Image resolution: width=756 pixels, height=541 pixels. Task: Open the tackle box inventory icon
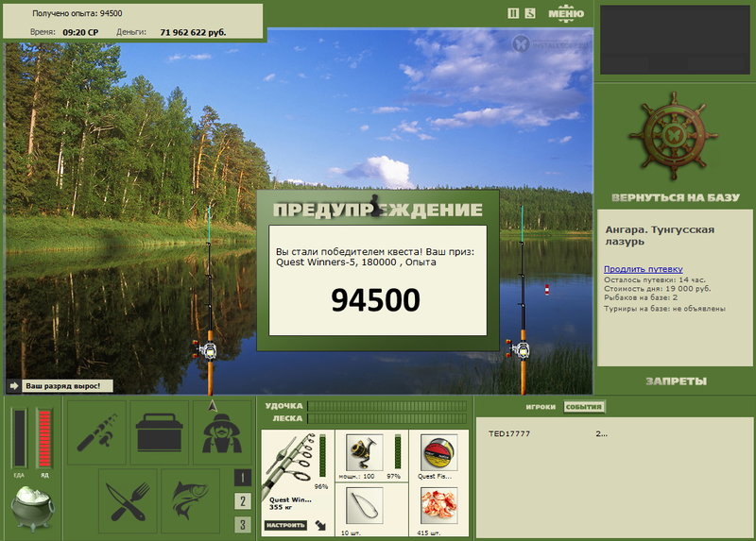tap(159, 432)
